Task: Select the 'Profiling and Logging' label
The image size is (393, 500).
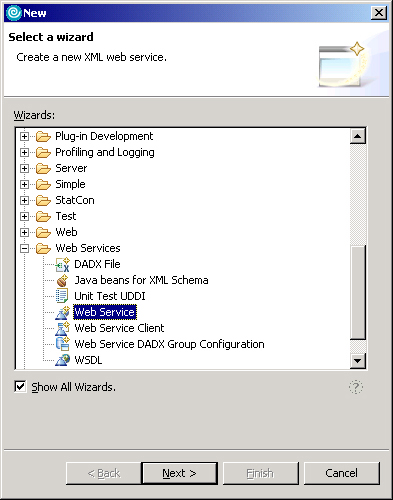Action: point(105,152)
